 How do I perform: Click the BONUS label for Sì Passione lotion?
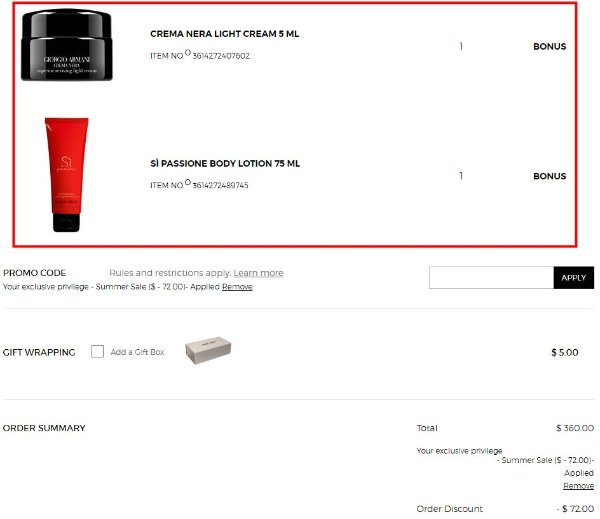tap(549, 176)
